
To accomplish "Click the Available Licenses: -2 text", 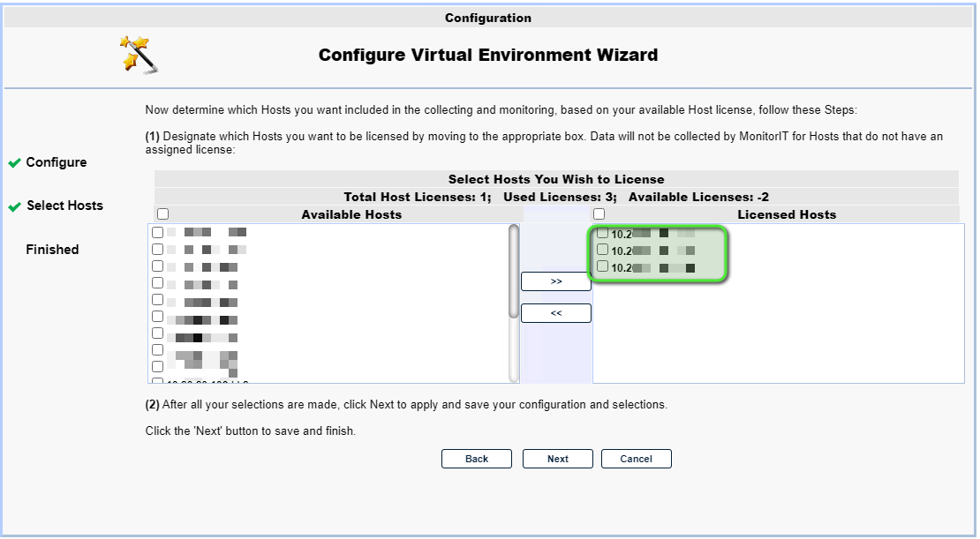I will [x=698, y=198].
